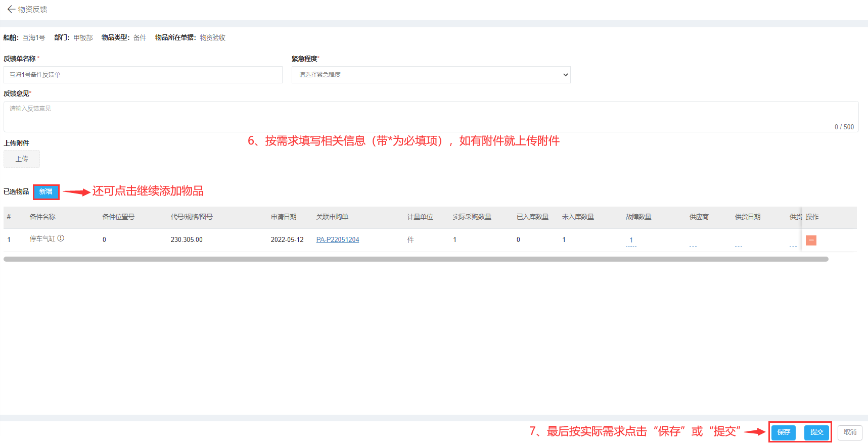Click the 关联申购单 column header
Image resolution: width=868 pixels, height=444 pixels.
click(x=332, y=217)
